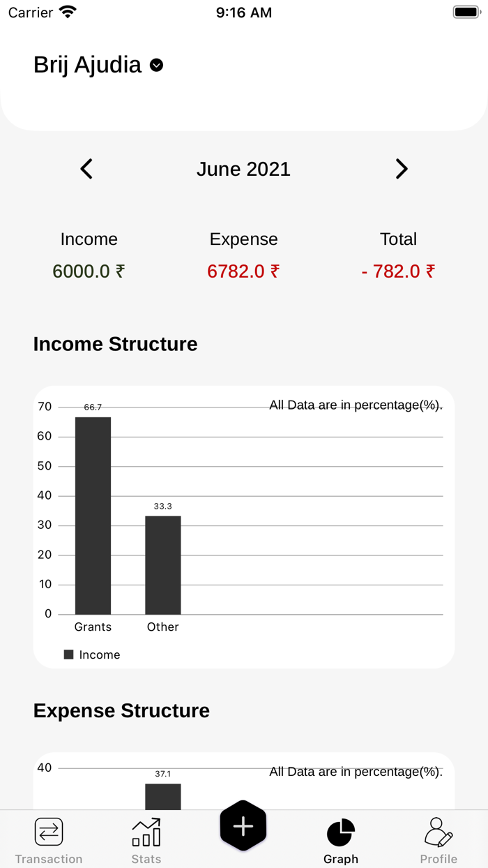488x868 pixels.
Task: Tap the plus button to add a transaction
Action: click(243, 826)
